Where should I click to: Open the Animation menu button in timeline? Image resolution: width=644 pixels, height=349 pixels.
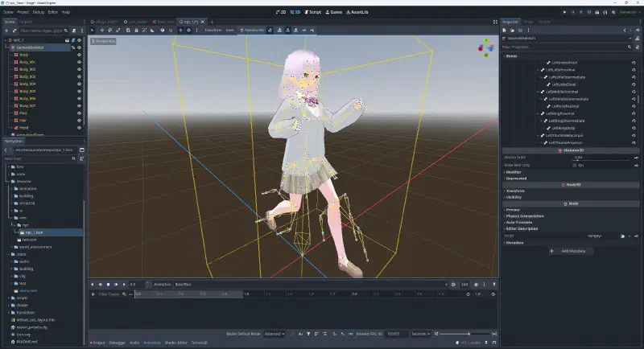point(163,284)
